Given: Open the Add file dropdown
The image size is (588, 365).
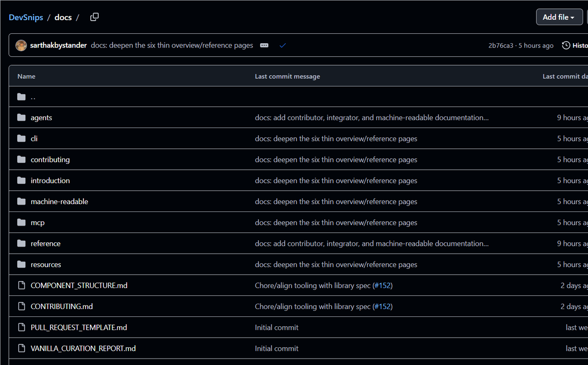Looking at the screenshot, I should pos(559,17).
